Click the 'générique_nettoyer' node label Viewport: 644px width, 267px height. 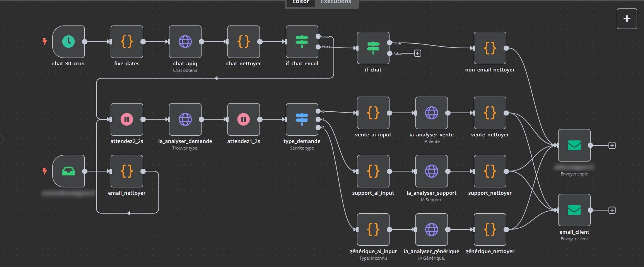(x=490, y=251)
